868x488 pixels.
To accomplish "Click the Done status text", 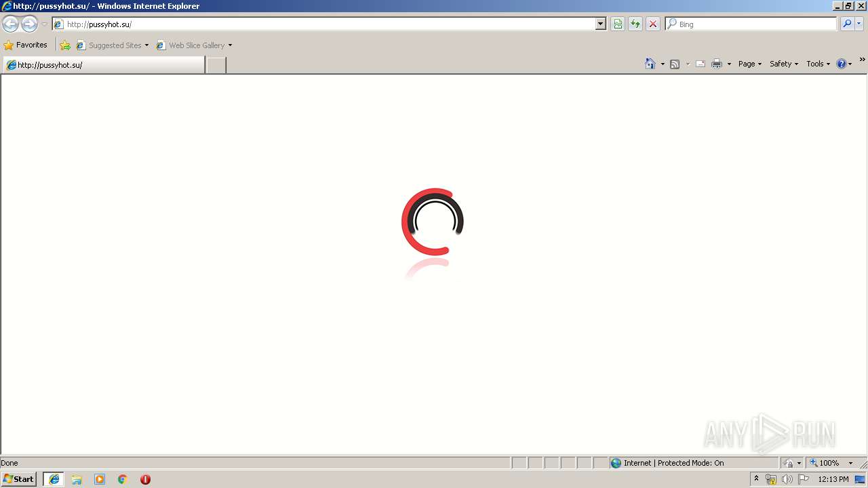I will [x=9, y=463].
